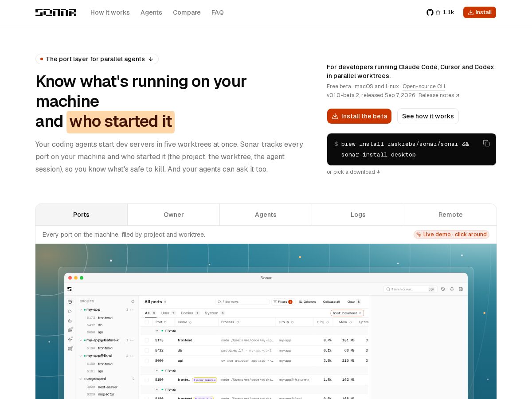
Task: Collapse the table group above port 5173
Action: click(x=157, y=330)
